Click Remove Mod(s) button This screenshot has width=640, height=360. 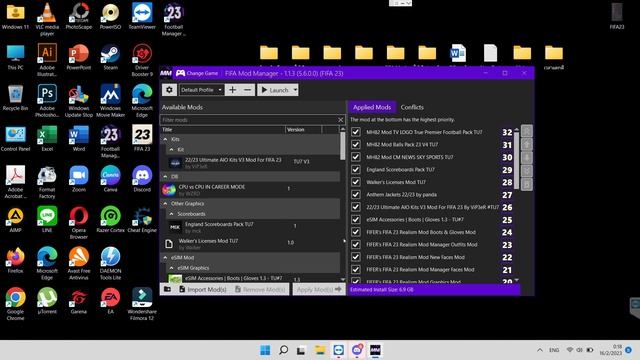[x=260, y=289]
